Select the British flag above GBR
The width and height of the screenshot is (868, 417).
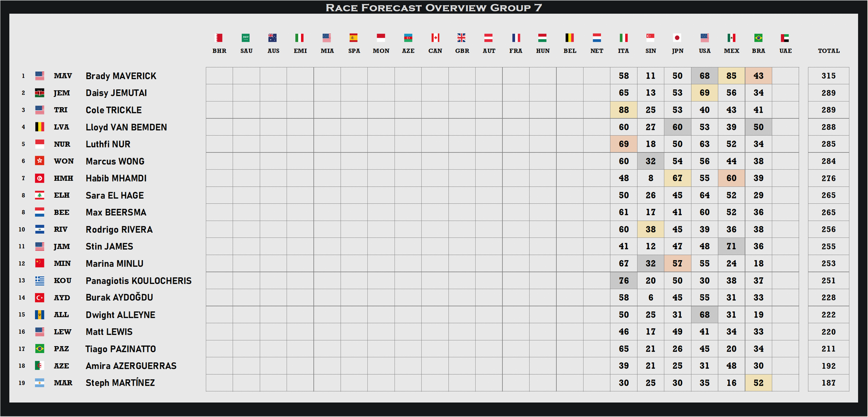(462, 38)
